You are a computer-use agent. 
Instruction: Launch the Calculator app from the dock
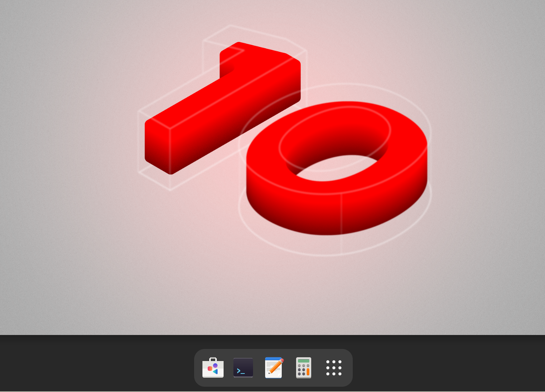[304, 367]
